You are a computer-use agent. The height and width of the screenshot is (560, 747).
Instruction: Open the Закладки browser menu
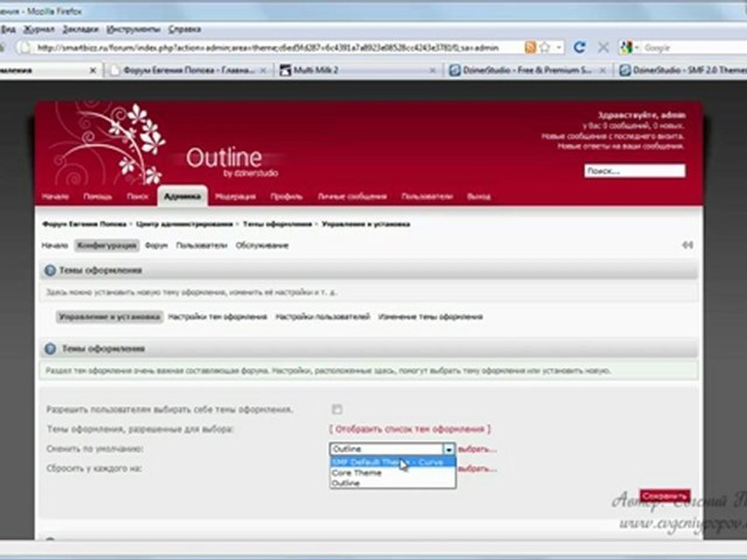[80, 29]
